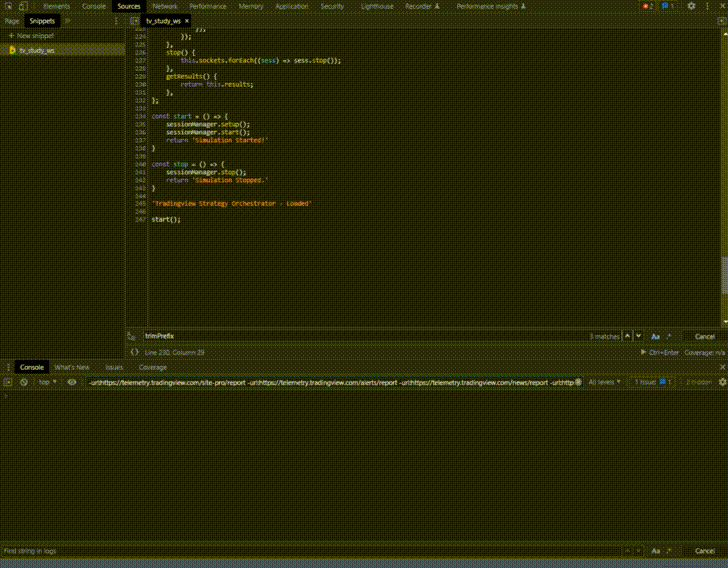Open the Recorder panel tab
Viewport: 728px width, 568px height.
pyautogui.click(x=422, y=7)
